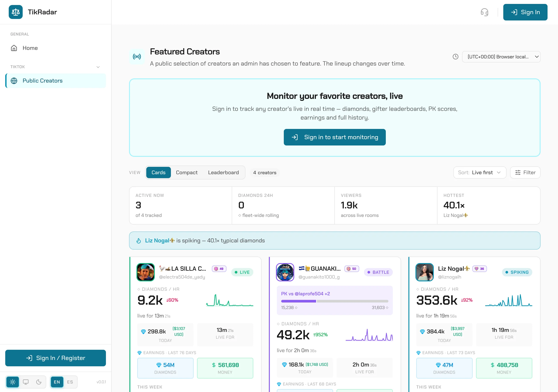Click the TikRadar scales logo icon

(x=15, y=12)
